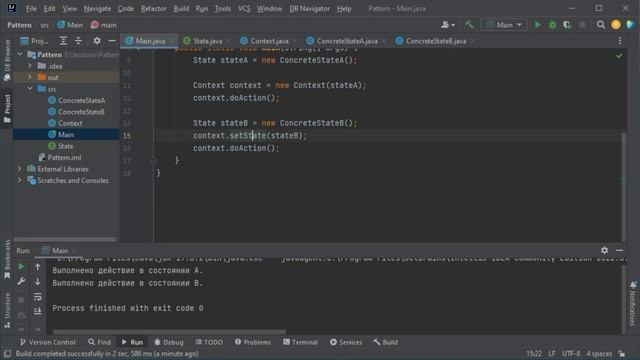Select Pattern.iml file in tree

point(60,157)
